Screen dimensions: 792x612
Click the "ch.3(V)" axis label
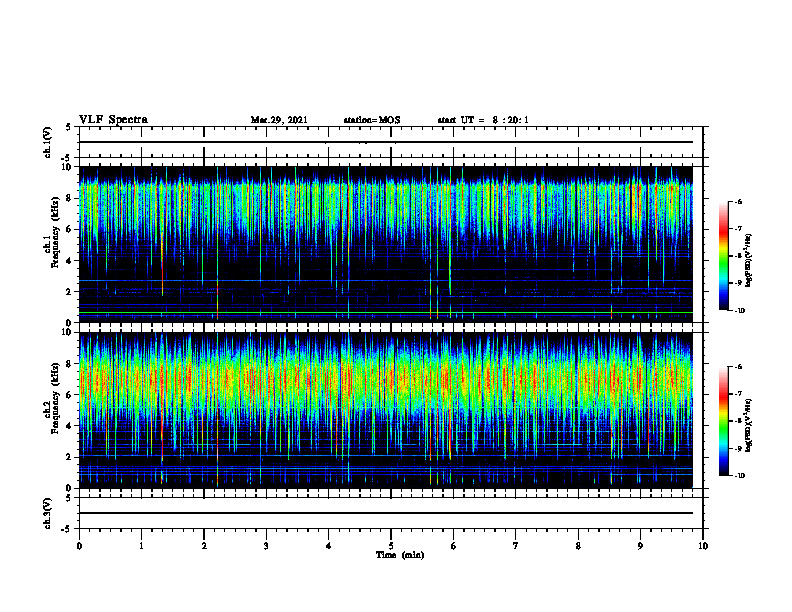pyautogui.click(x=47, y=513)
